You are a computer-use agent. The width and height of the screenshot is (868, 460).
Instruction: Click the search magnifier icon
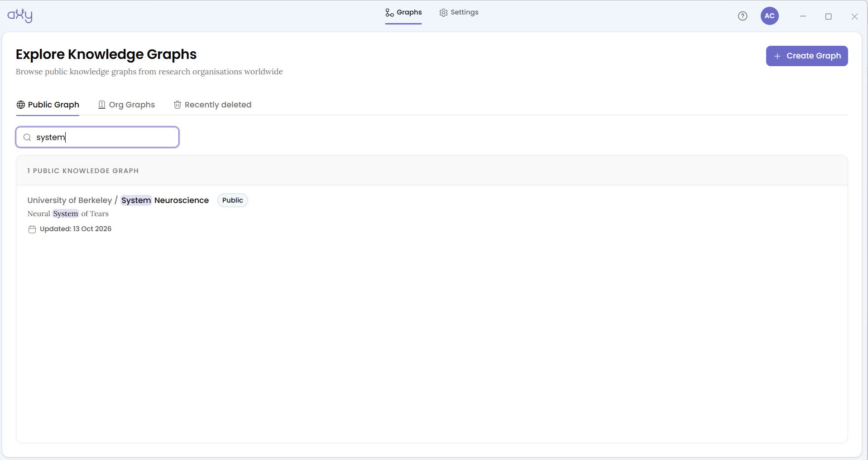pos(27,137)
